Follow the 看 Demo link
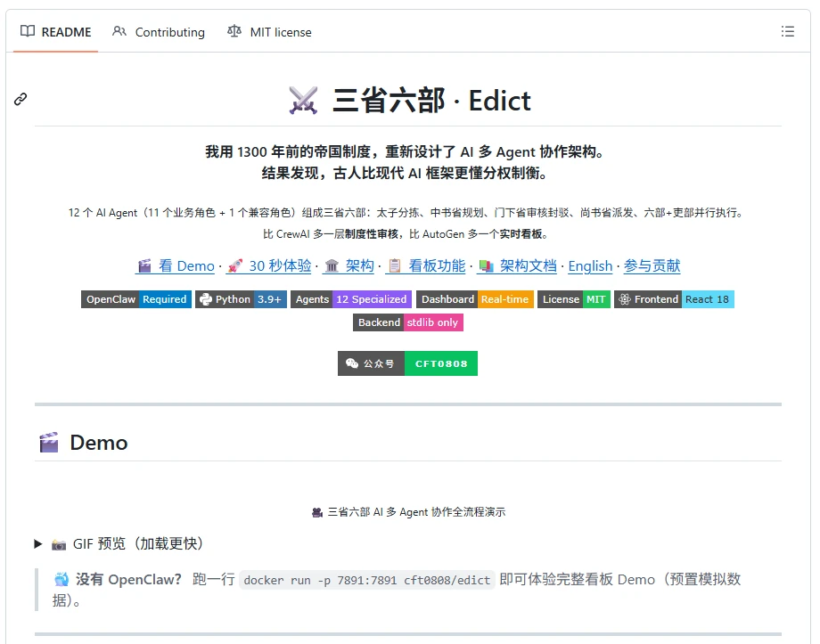 point(176,265)
